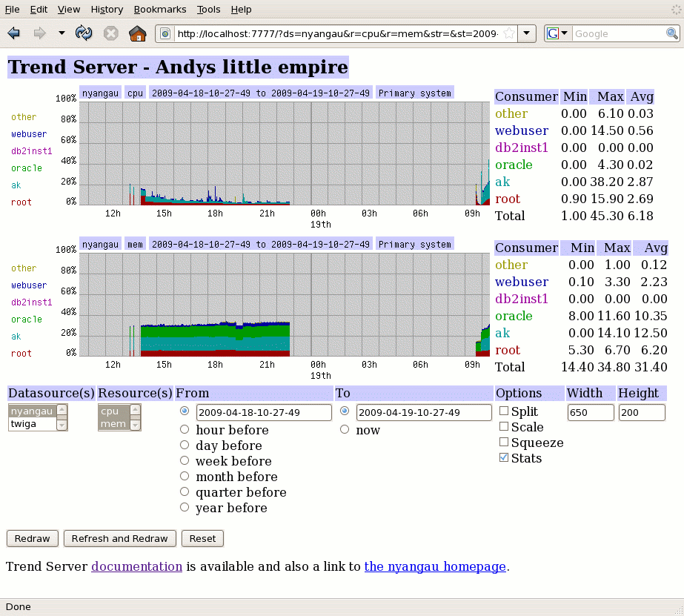Click the Width input field
Image resolution: width=684 pixels, height=616 pixels.
coord(591,412)
